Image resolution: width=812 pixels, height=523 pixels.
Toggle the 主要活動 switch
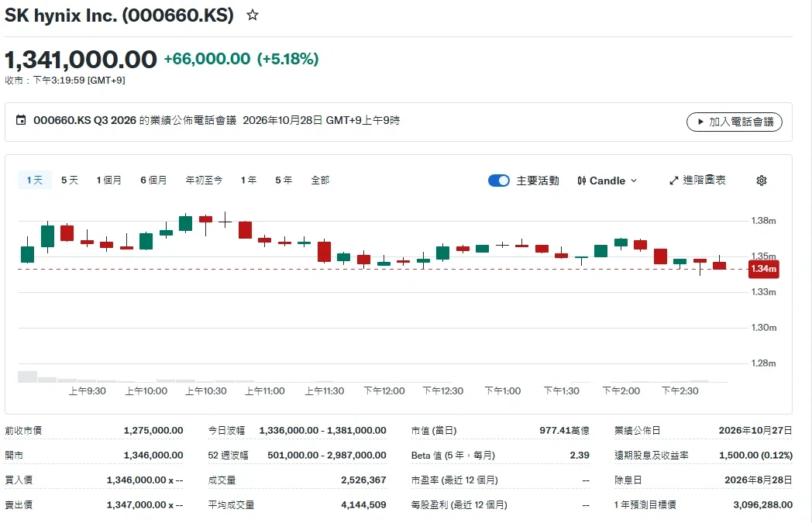pos(499,181)
